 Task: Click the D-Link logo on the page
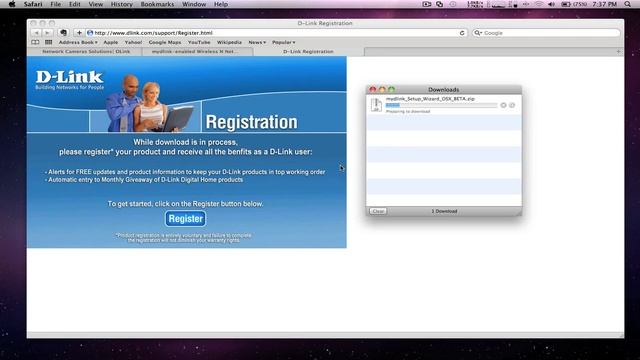click(x=69, y=80)
